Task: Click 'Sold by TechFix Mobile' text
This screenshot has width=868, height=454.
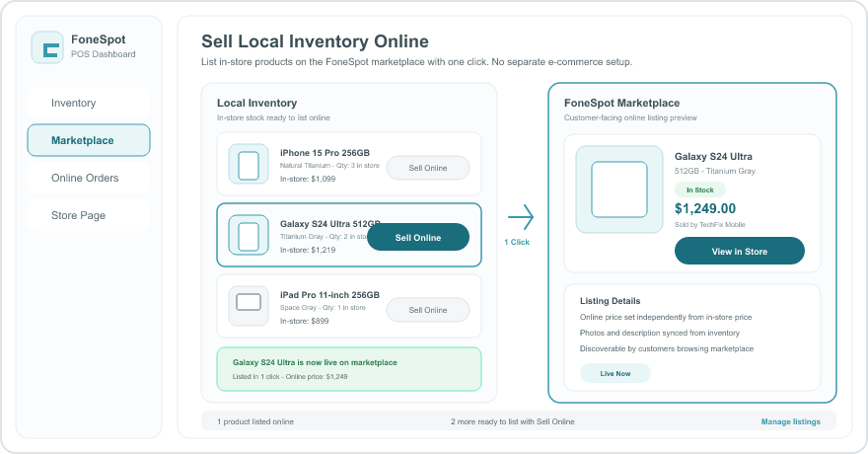Action: [x=709, y=225]
